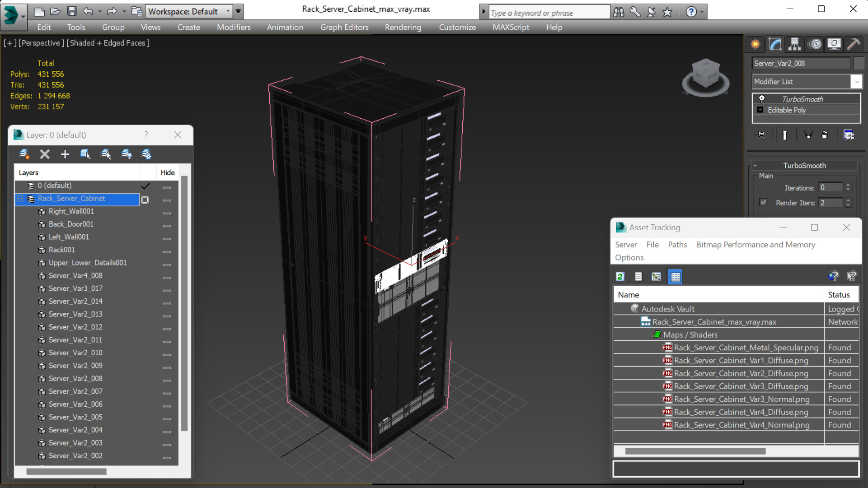Click the Create New Layer icon
The image size is (868, 488).
pos(24,154)
